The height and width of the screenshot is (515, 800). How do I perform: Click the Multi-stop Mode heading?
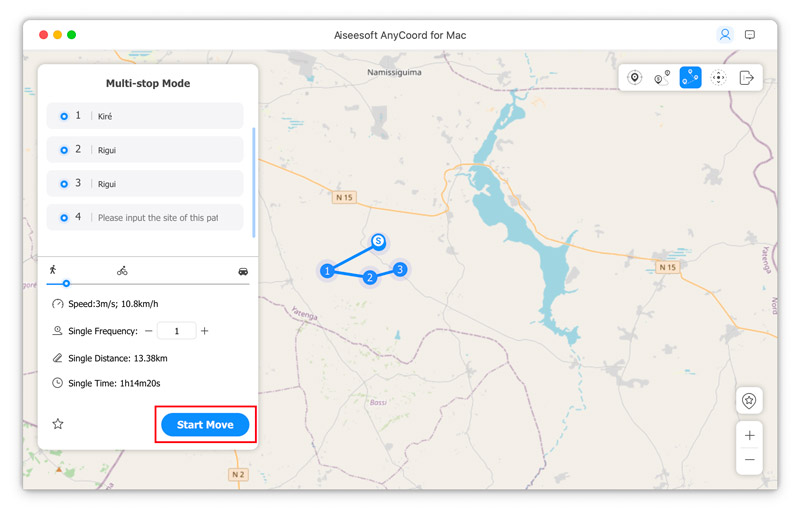[148, 83]
